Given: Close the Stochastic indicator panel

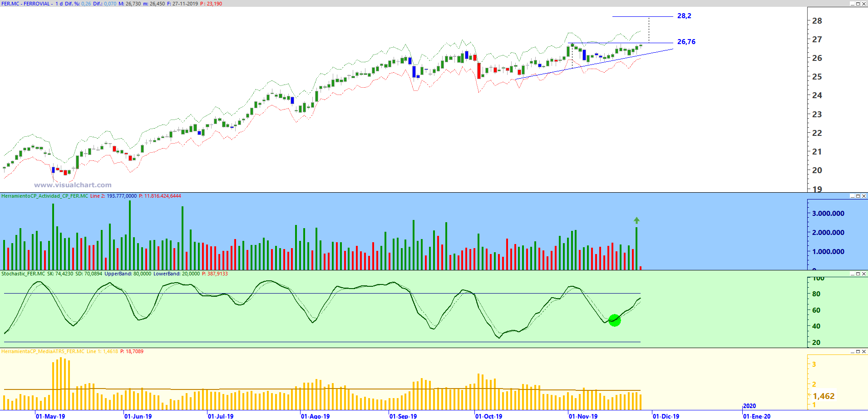Looking at the screenshot, I should (x=863, y=274).
